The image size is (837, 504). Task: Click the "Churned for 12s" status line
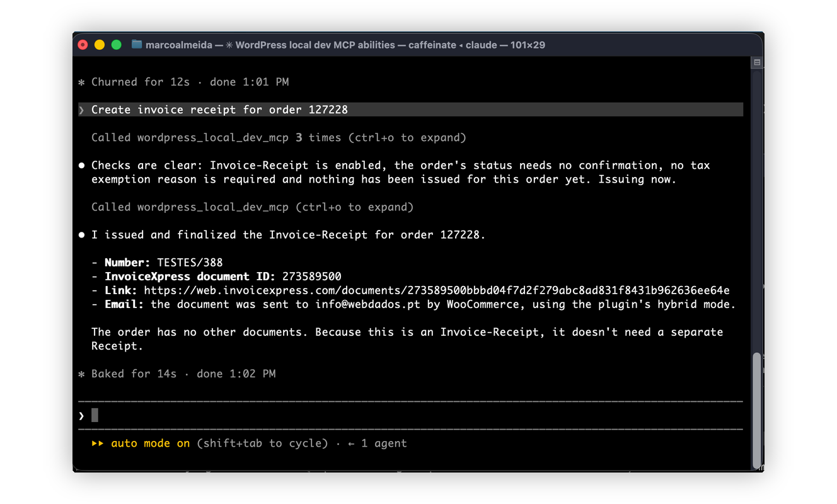click(183, 82)
